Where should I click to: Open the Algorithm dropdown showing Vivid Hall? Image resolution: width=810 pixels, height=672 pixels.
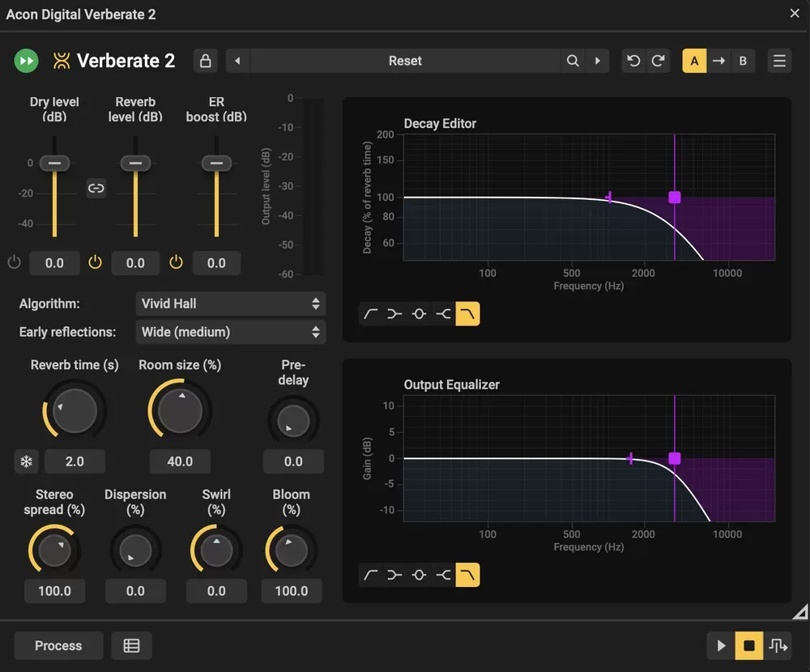point(230,304)
